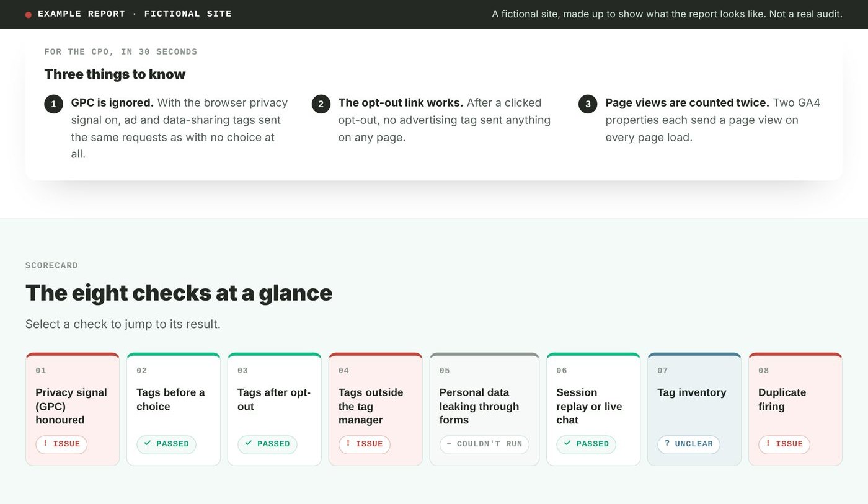Click the number 1 circle beside GPC is ignored

[53, 104]
